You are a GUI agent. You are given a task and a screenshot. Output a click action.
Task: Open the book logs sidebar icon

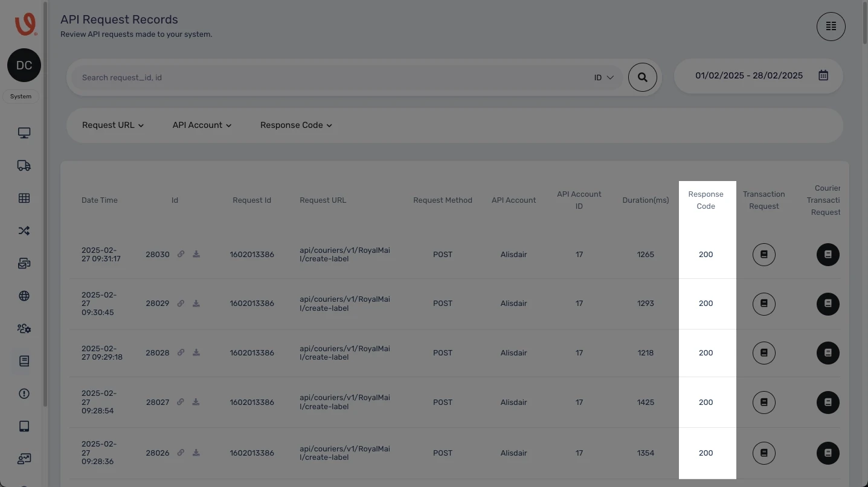pos(24,361)
